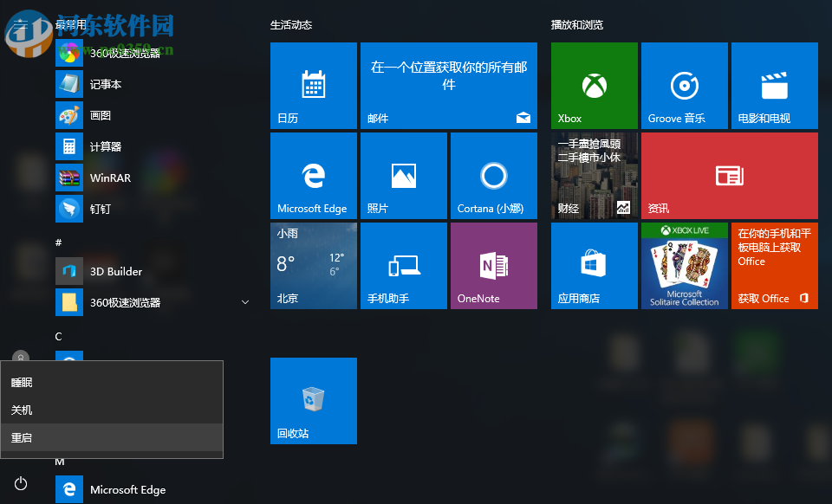Click 获取 Office tile
Screen dimensions: 832x504
pyautogui.click(x=774, y=265)
